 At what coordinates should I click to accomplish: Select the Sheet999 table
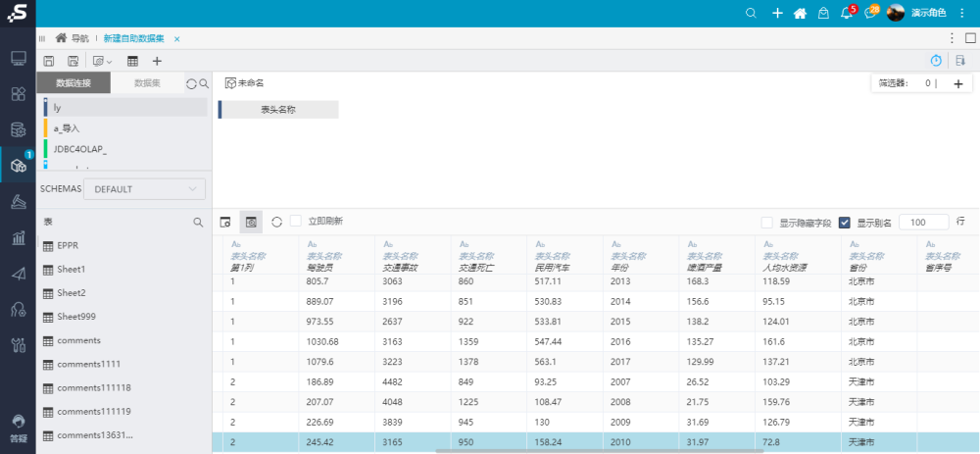point(75,317)
